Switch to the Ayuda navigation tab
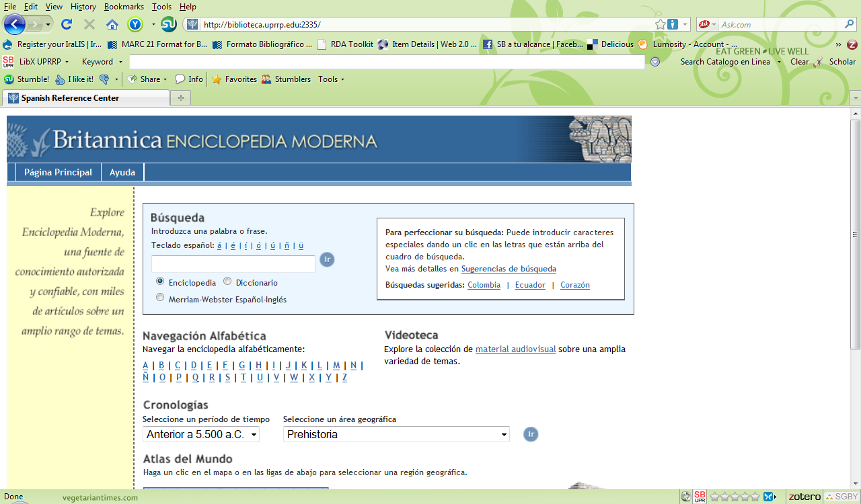861x504 pixels. [x=122, y=173]
